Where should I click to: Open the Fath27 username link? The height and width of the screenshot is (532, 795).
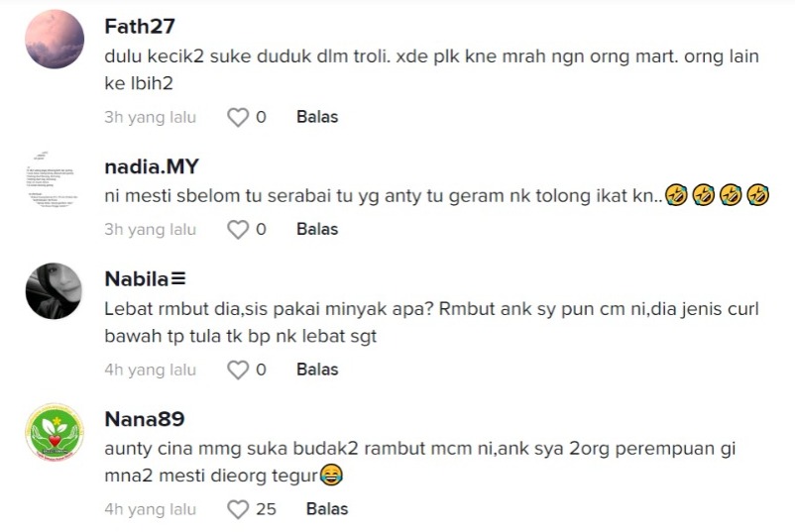pyautogui.click(x=140, y=27)
